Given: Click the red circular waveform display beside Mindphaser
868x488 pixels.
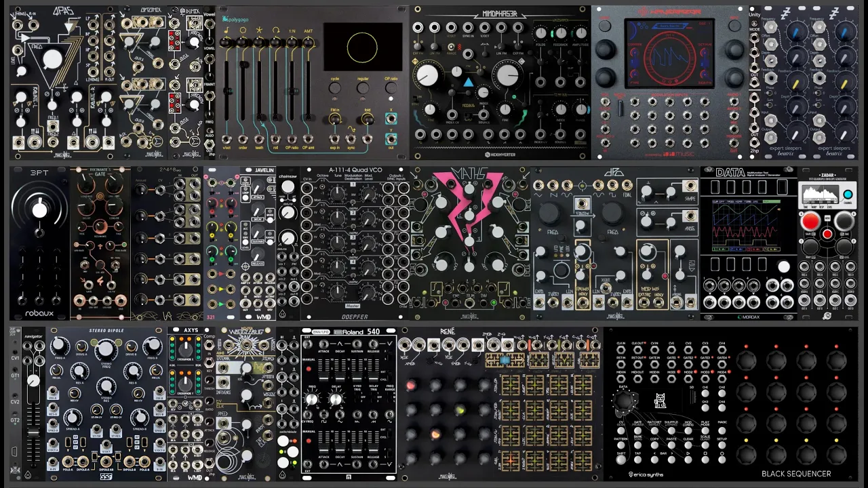Looking at the screenshot, I should coord(669,58).
